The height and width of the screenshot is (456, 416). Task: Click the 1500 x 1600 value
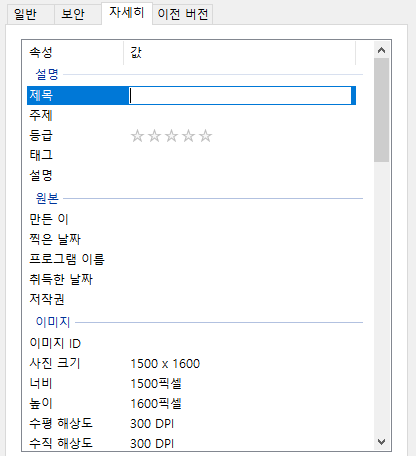click(x=165, y=364)
